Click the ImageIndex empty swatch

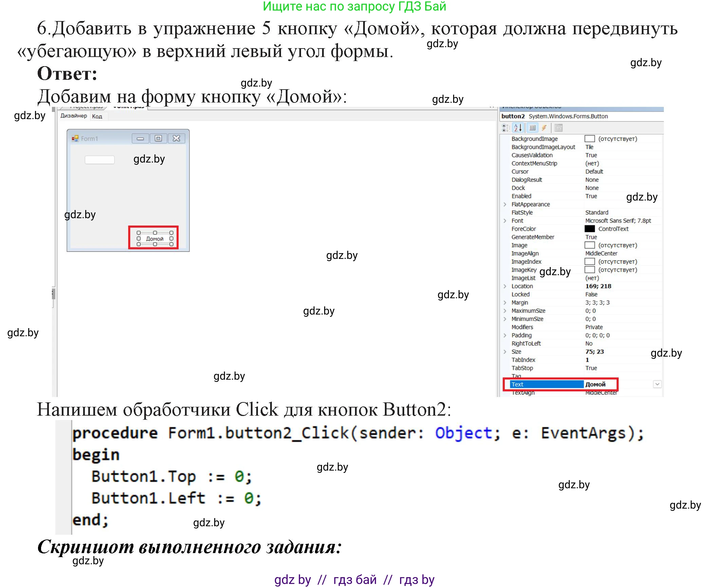click(x=590, y=262)
